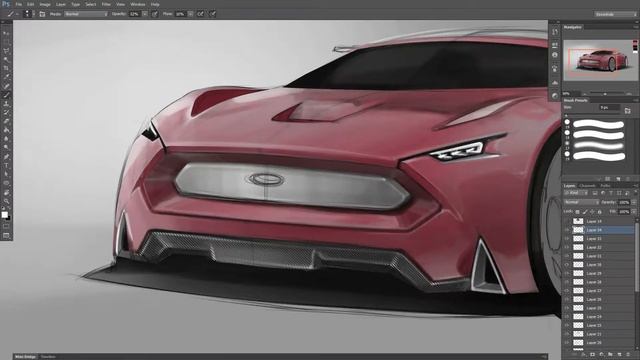Image resolution: width=640 pixels, height=360 pixels.
Task: Select the Clone Stamp tool
Action: [6, 104]
